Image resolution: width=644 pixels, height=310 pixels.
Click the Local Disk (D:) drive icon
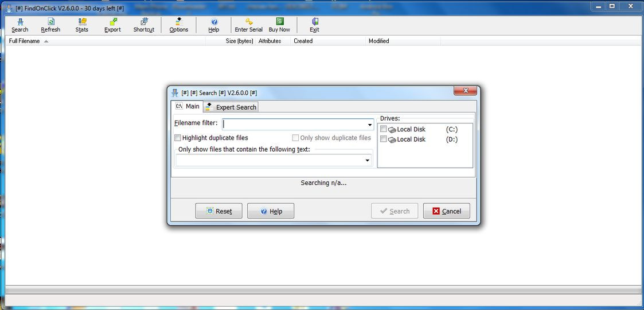pyautogui.click(x=392, y=140)
